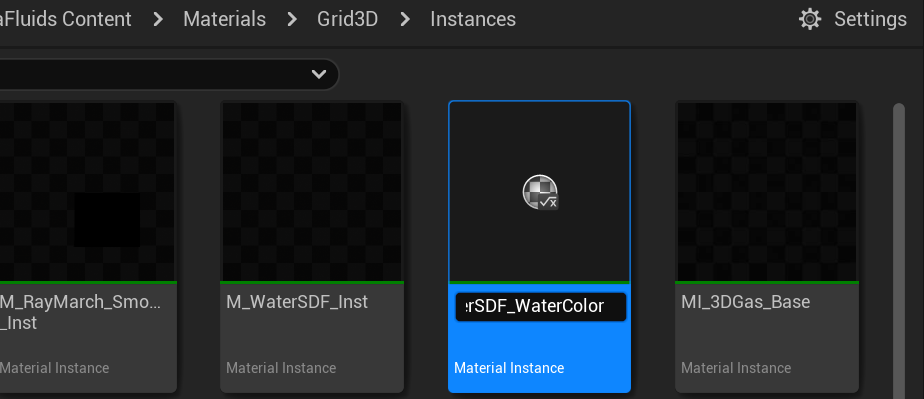Expand the arrow after Materials breadcrumb

[292, 19]
